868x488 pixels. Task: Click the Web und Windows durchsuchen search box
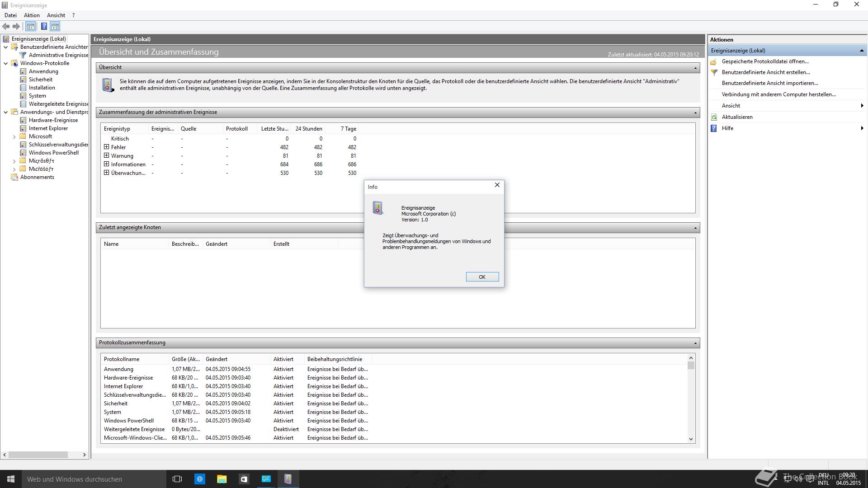(x=94, y=479)
